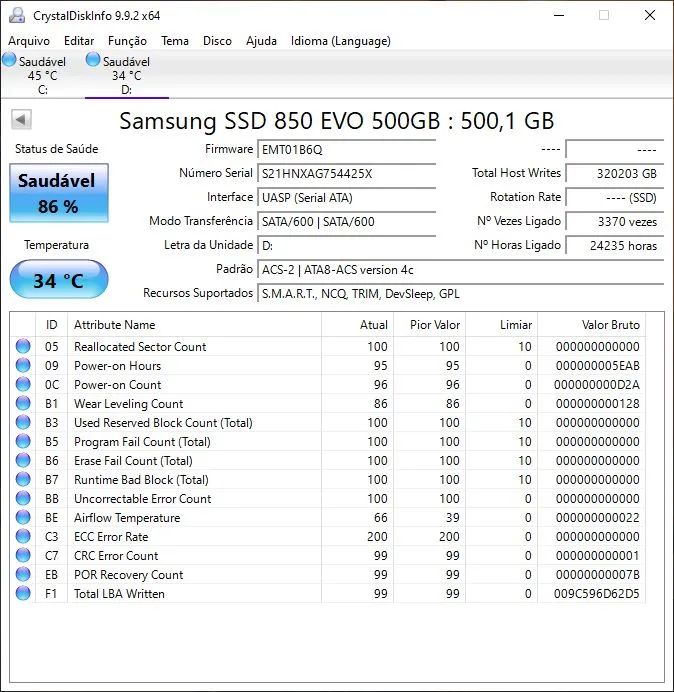Image resolution: width=674 pixels, height=692 pixels.
Task: Click the Pior Valor column header
Action: tap(429, 325)
